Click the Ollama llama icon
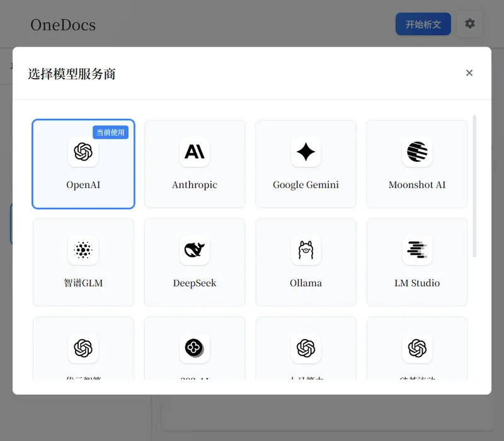The image size is (504, 441). pos(306,250)
